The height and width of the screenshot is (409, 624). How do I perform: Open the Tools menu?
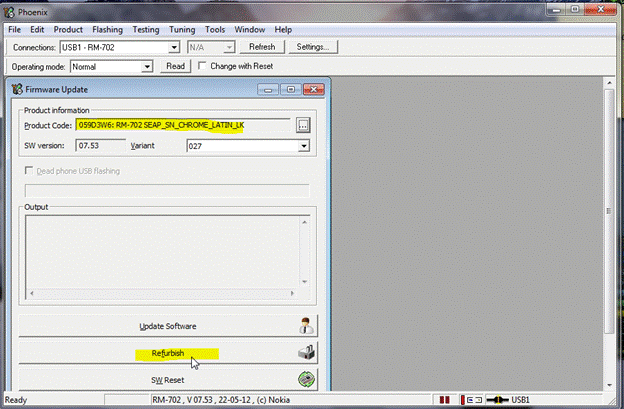(x=215, y=30)
